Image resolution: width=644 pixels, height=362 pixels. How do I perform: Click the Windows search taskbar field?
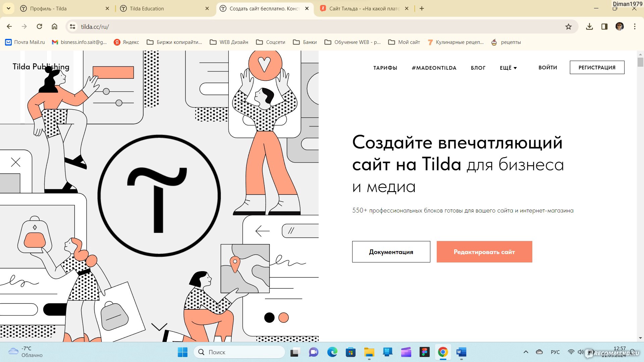pyautogui.click(x=239, y=352)
